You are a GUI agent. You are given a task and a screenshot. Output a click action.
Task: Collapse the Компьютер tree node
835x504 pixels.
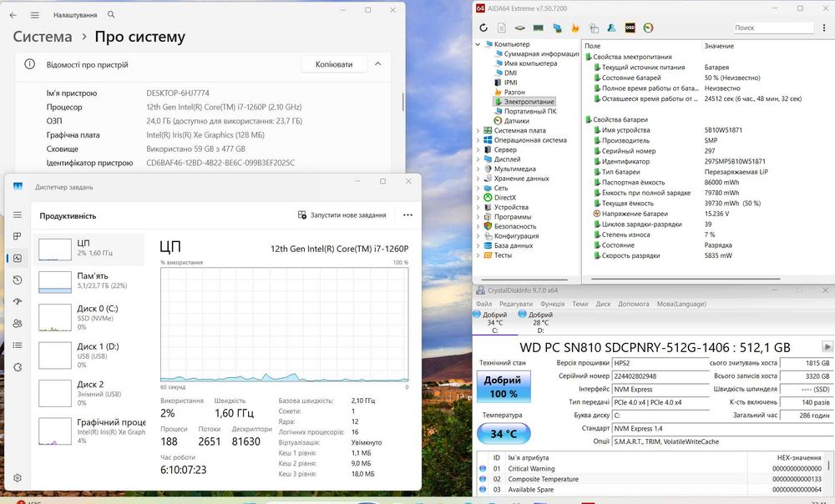point(478,44)
